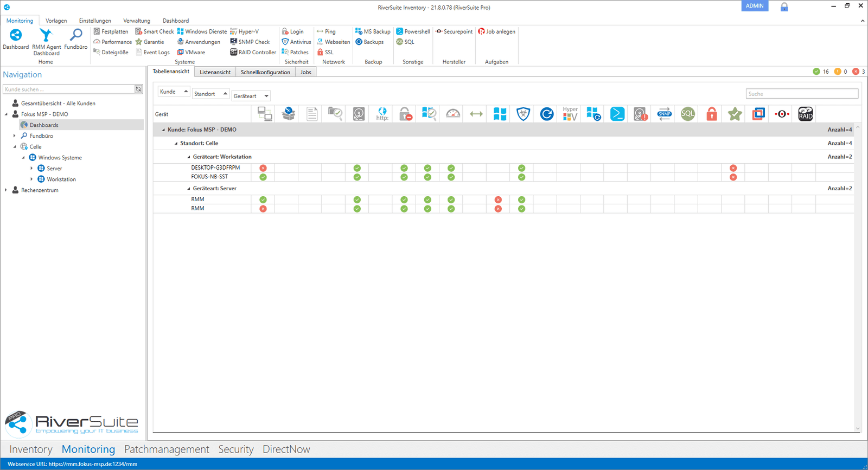Collapse the Geräteart: Workstation group
Image resolution: width=868 pixels, height=470 pixels.
click(189, 157)
